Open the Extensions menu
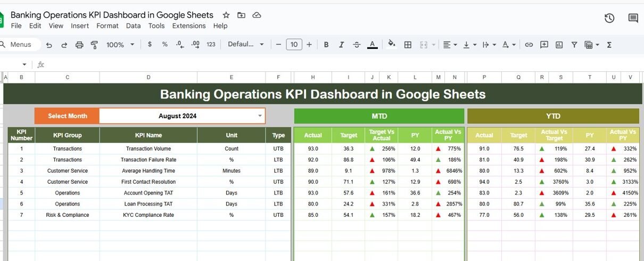The width and height of the screenshot is (644, 261). pos(189,26)
